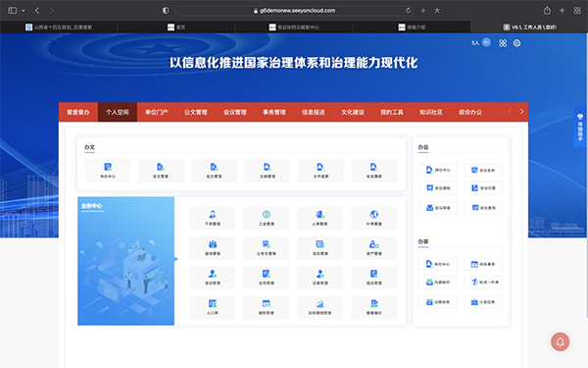Open the 发文管理 tile
588x368 pixels.
[161, 171]
